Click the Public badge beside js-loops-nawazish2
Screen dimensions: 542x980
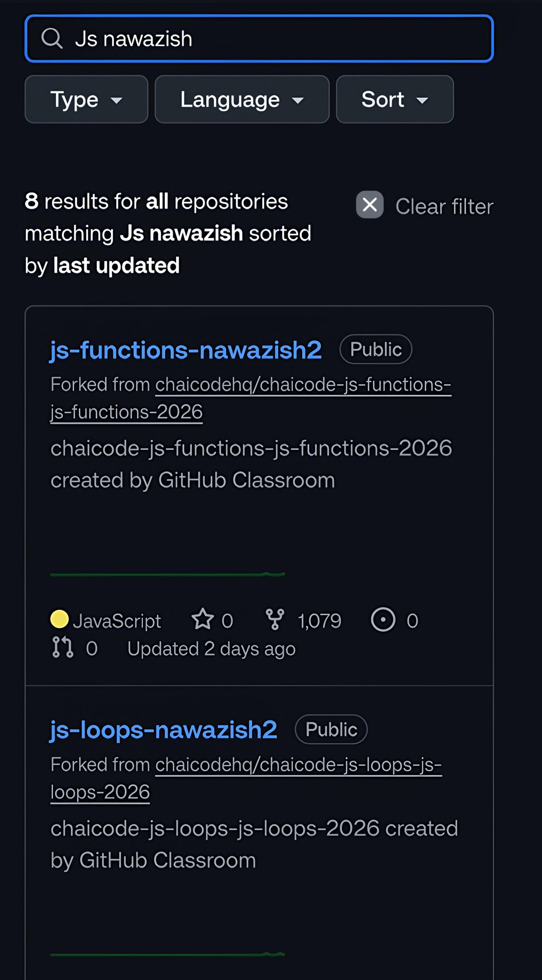point(331,730)
